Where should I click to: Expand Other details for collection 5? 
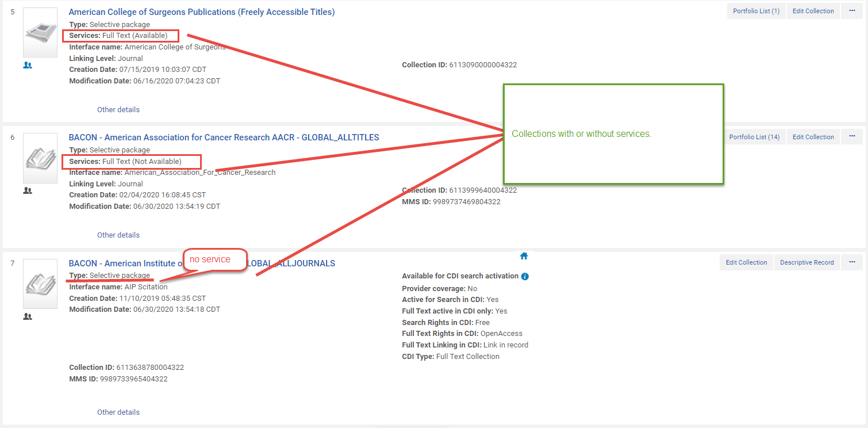pos(118,110)
